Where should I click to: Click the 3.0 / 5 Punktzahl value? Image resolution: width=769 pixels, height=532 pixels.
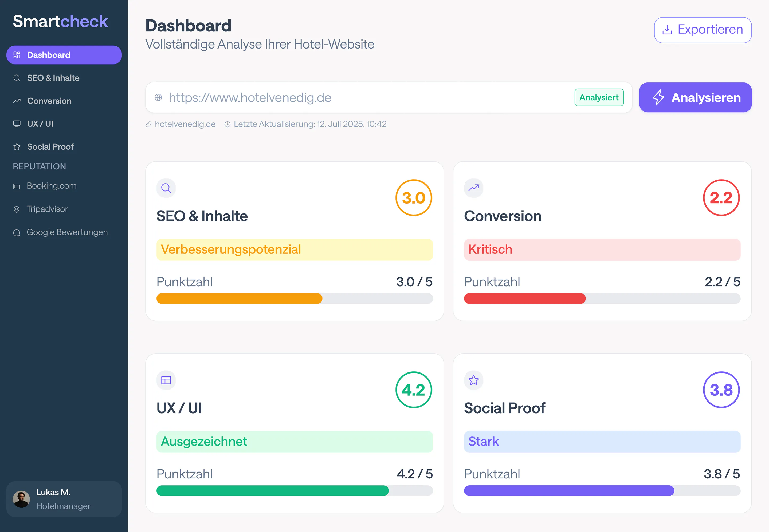tap(414, 282)
